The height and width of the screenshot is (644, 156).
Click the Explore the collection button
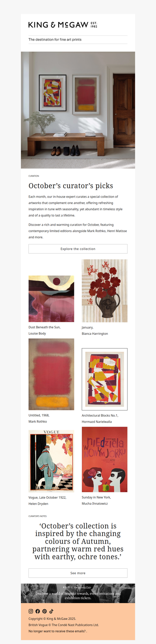pos(78,249)
